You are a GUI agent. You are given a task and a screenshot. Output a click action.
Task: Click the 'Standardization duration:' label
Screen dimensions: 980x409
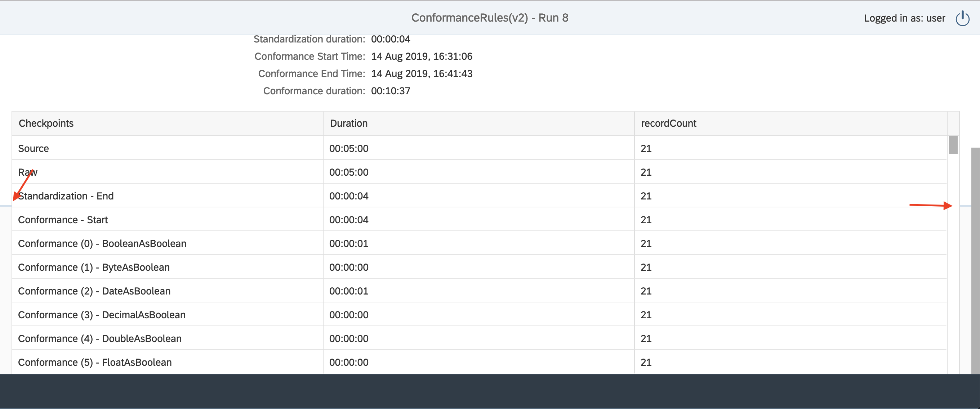[309, 39]
